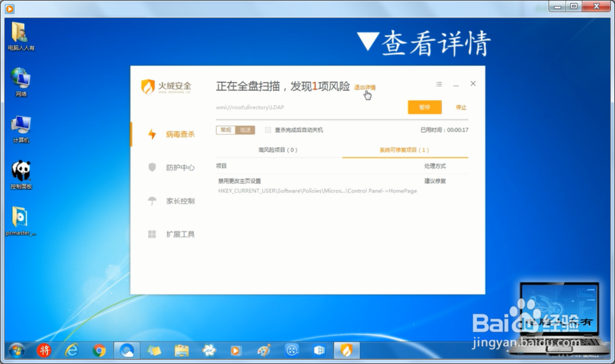Click the umbrella icon beside 家长控制

[152, 201]
